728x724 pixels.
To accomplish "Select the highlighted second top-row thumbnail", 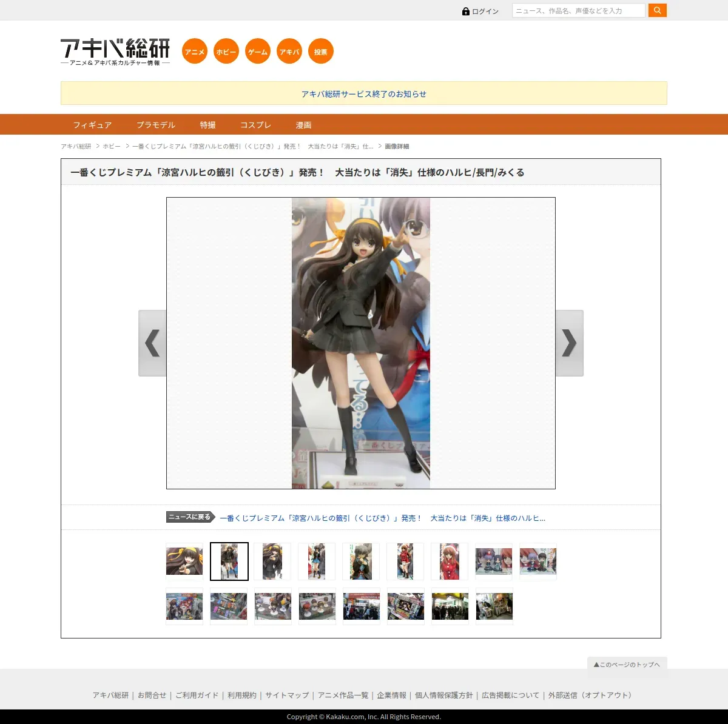I will click(229, 561).
